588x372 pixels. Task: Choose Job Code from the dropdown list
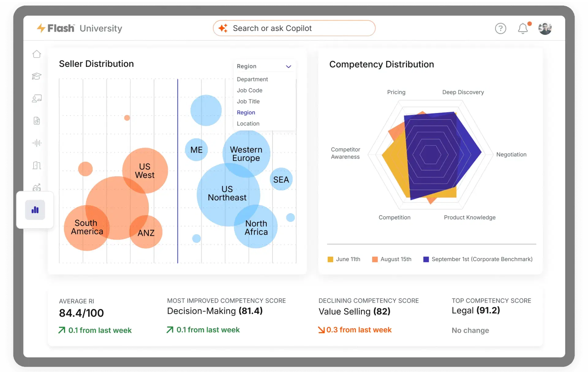(250, 90)
